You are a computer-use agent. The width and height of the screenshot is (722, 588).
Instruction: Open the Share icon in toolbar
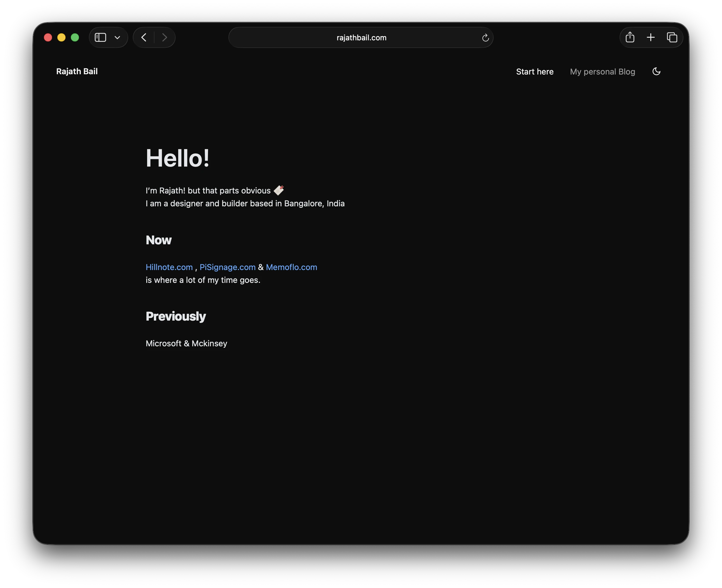coord(630,37)
